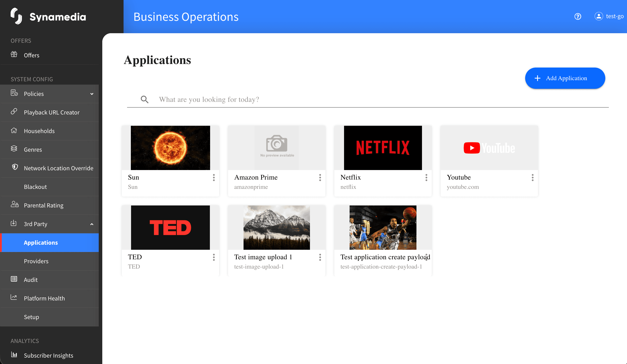627x364 pixels.
Task: Open the Audit page
Action: point(50,280)
